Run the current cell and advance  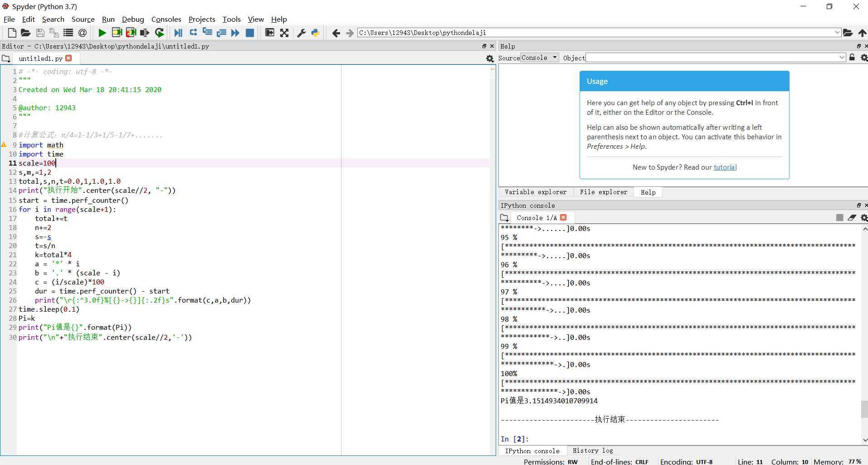[131, 33]
